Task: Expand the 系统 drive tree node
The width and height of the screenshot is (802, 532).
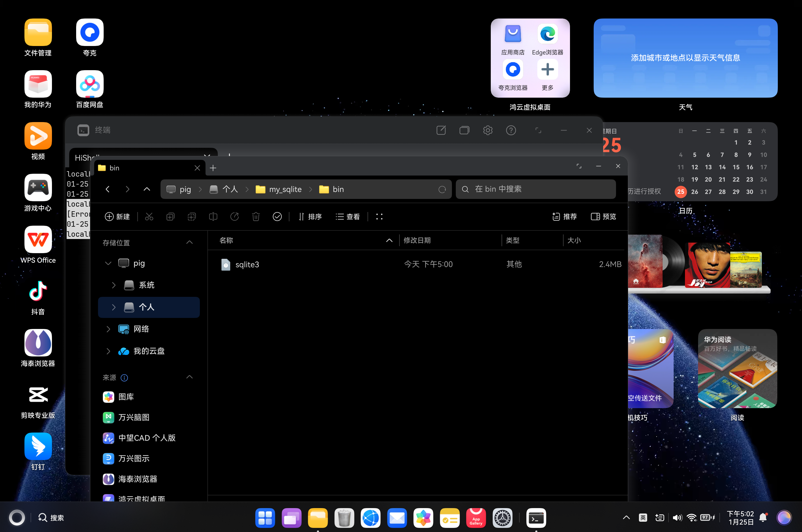Action: (114, 285)
